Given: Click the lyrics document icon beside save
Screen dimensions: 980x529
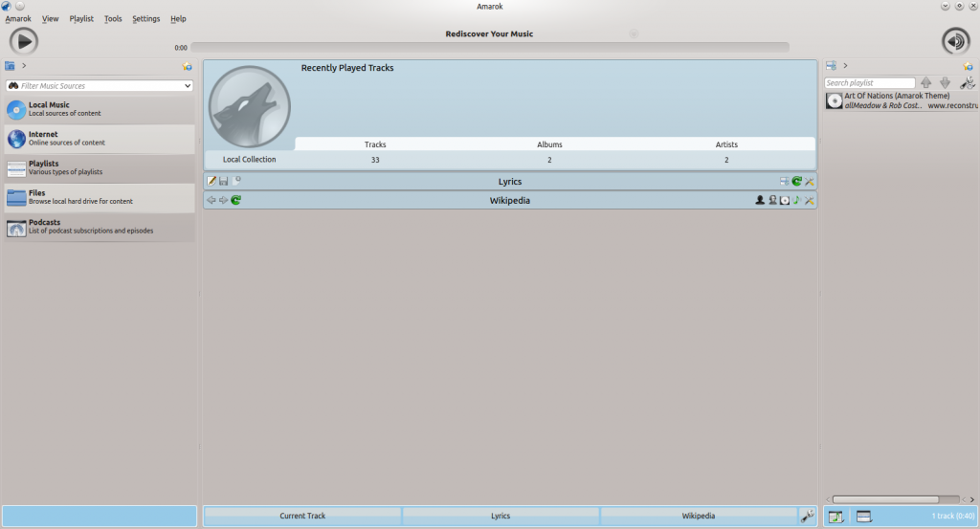Looking at the screenshot, I should (x=236, y=181).
